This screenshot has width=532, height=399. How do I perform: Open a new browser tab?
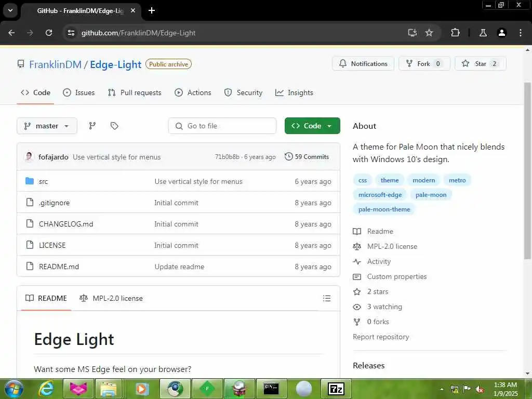click(152, 10)
